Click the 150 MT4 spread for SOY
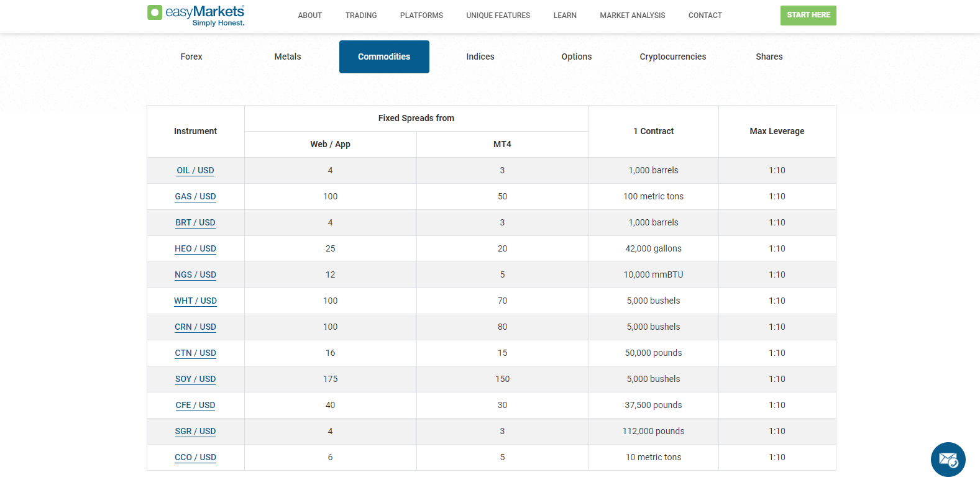980x490 pixels. pos(502,379)
